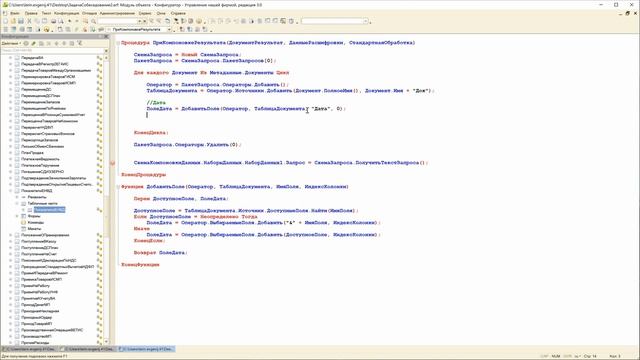
Task: Click the pencil edit icon in configuration panel
Action: 33,43
